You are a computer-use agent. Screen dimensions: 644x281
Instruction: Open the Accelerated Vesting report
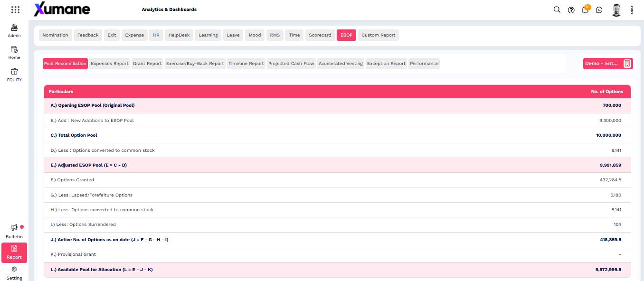341,64
